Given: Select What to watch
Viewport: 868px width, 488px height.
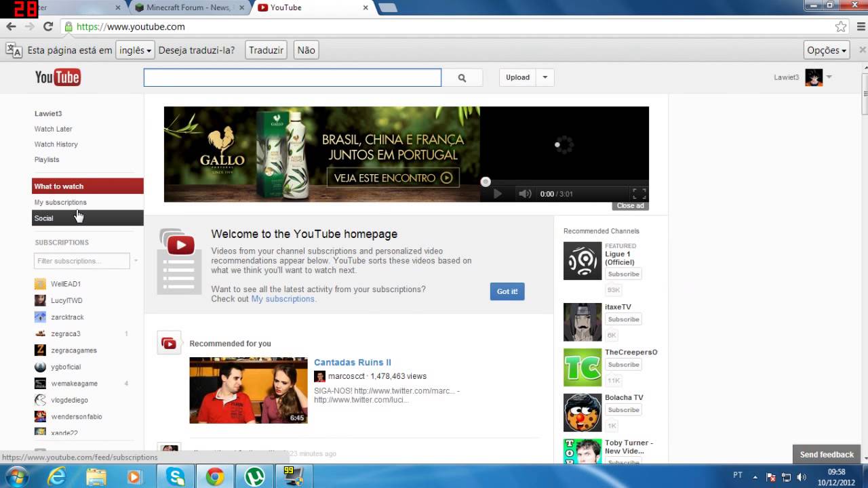Looking at the screenshot, I should pos(87,186).
